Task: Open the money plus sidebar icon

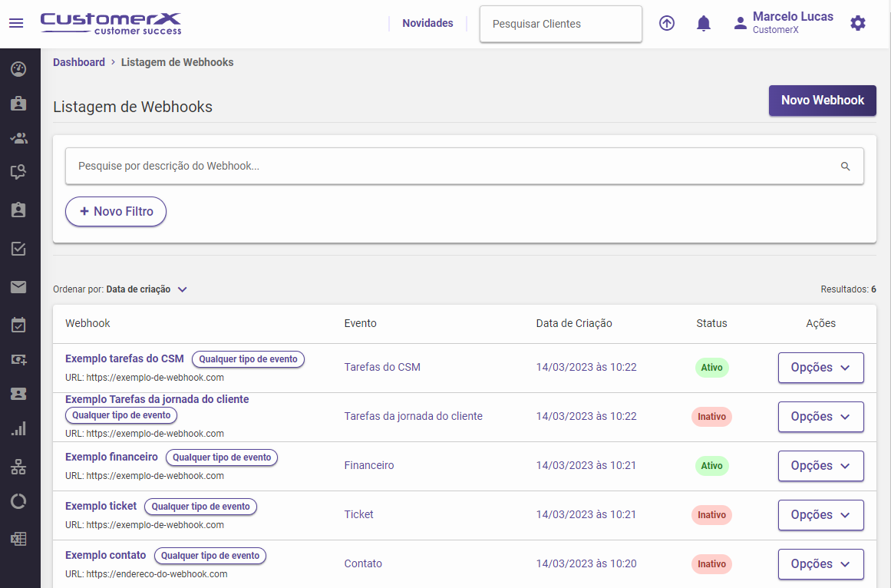Action: (18, 359)
